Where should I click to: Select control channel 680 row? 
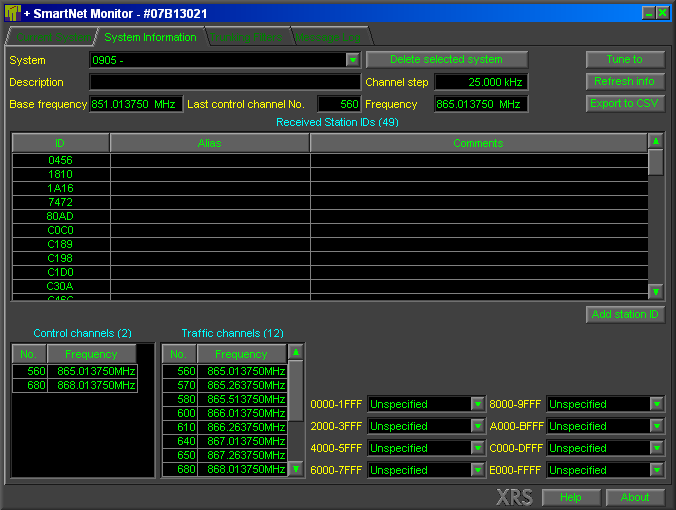tap(74, 385)
